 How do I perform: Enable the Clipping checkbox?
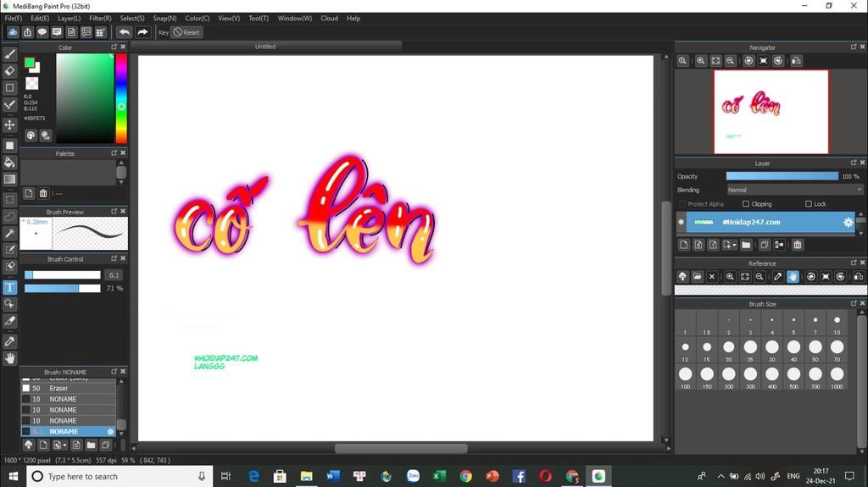pyautogui.click(x=746, y=204)
